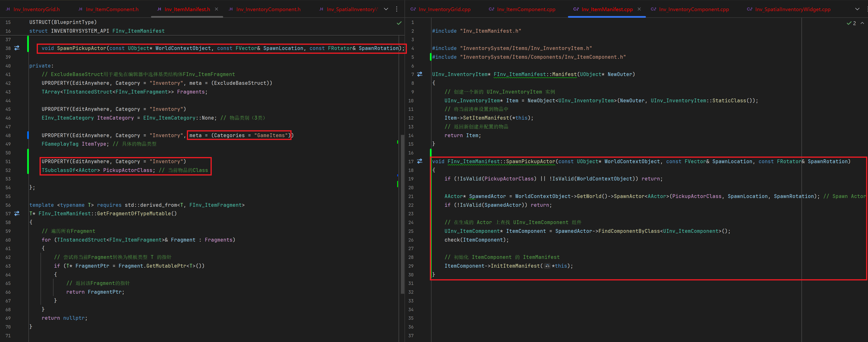Image resolution: width=868 pixels, height=342 pixels.
Task: Click the green change marker beside line 51
Action: (28, 161)
